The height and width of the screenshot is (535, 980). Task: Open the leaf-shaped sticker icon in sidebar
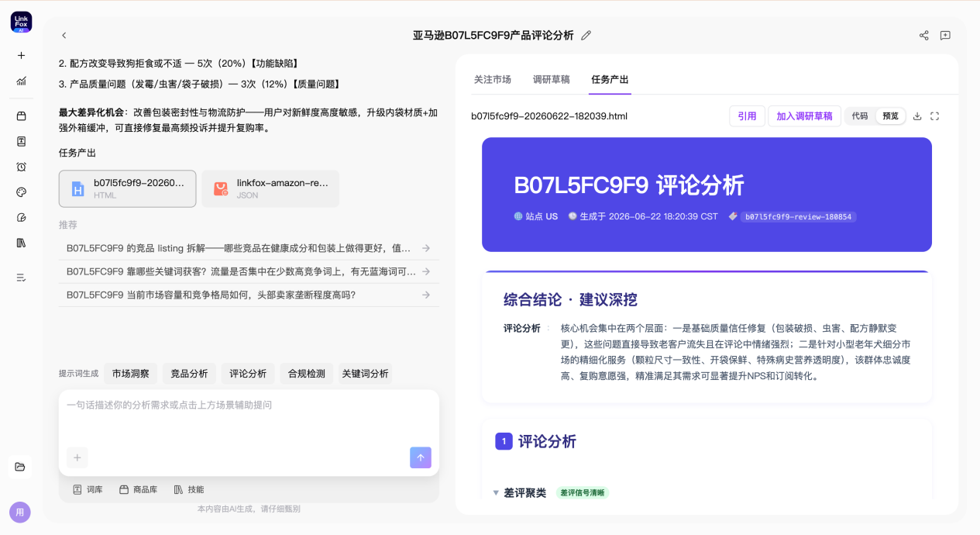click(21, 217)
